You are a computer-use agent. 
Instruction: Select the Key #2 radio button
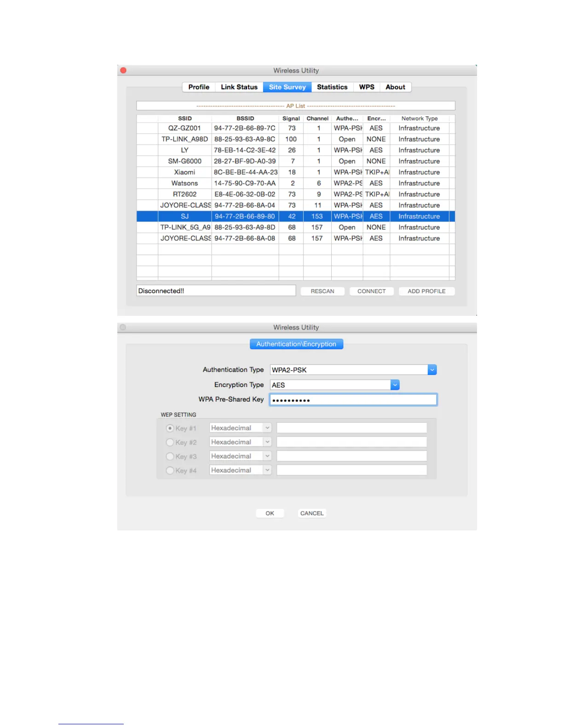coord(170,442)
